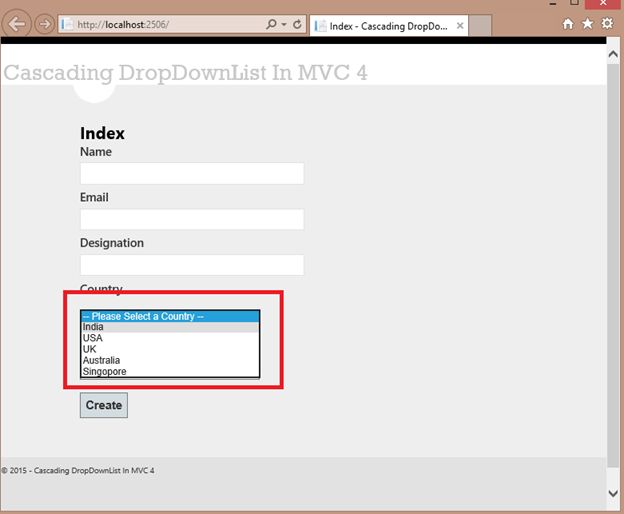The height and width of the screenshot is (514, 624).
Task: Click the 2015 copyright footer text
Action: click(78, 470)
